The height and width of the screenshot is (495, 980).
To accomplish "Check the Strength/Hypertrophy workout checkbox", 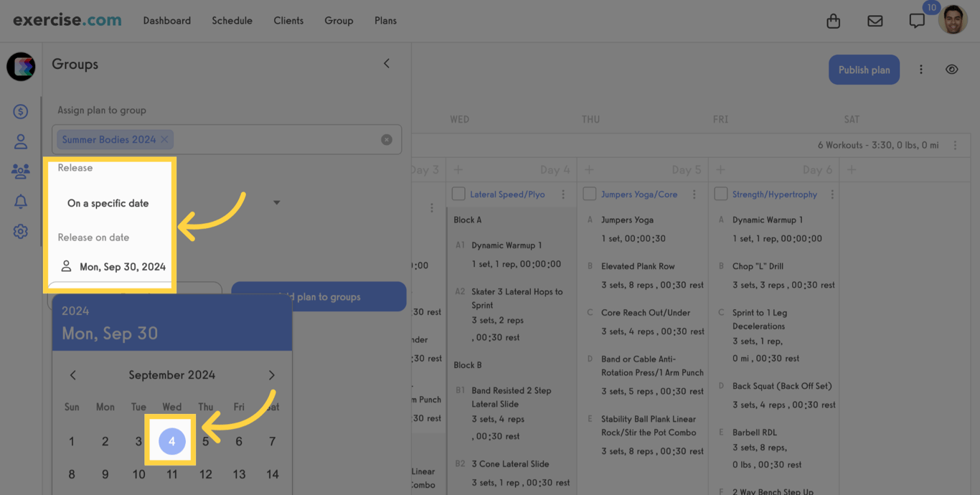I will (x=721, y=193).
